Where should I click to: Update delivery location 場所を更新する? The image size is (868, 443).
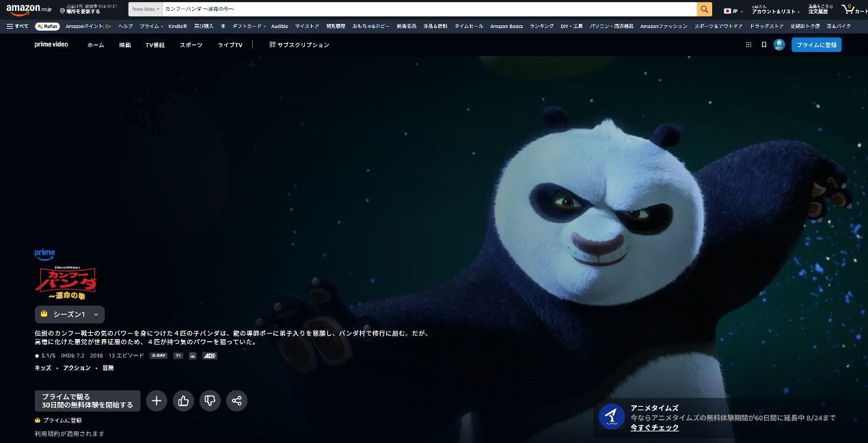click(x=83, y=12)
